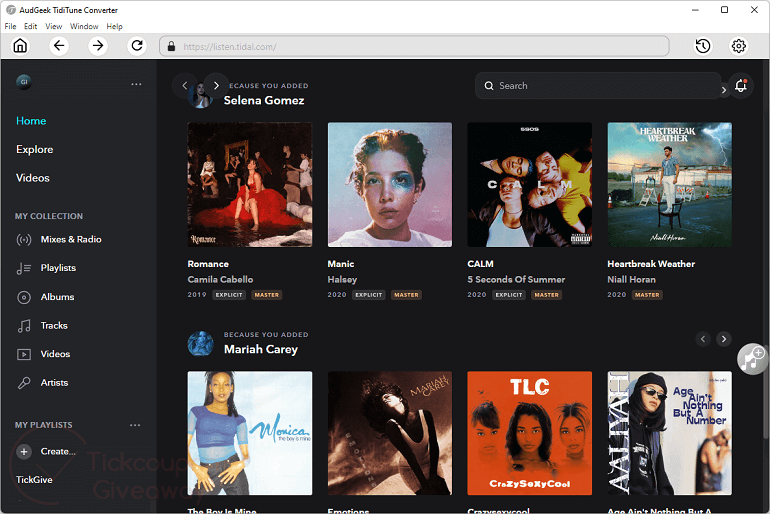Click the plus icon beside Create
The width and height of the screenshot is (770, 514).
coord(24,452)
